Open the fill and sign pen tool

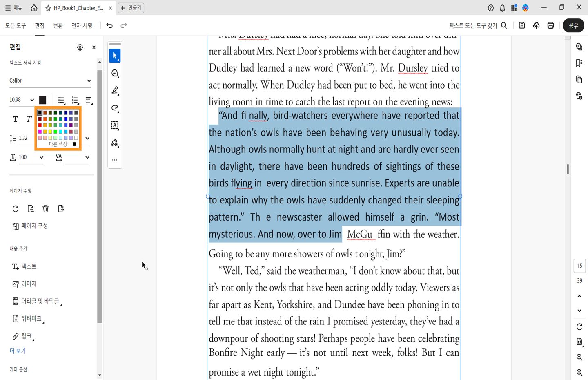pos(115,143)
